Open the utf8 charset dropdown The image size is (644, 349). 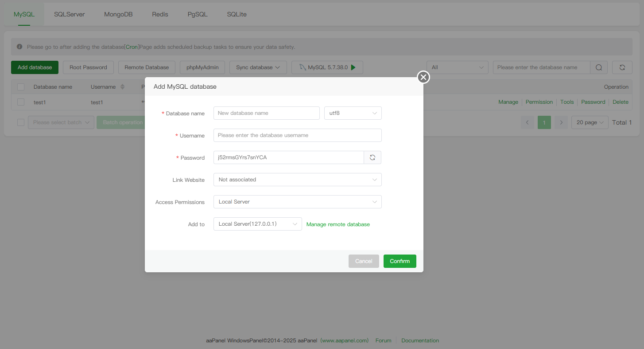pyautogui.click(x=353, y=113)
